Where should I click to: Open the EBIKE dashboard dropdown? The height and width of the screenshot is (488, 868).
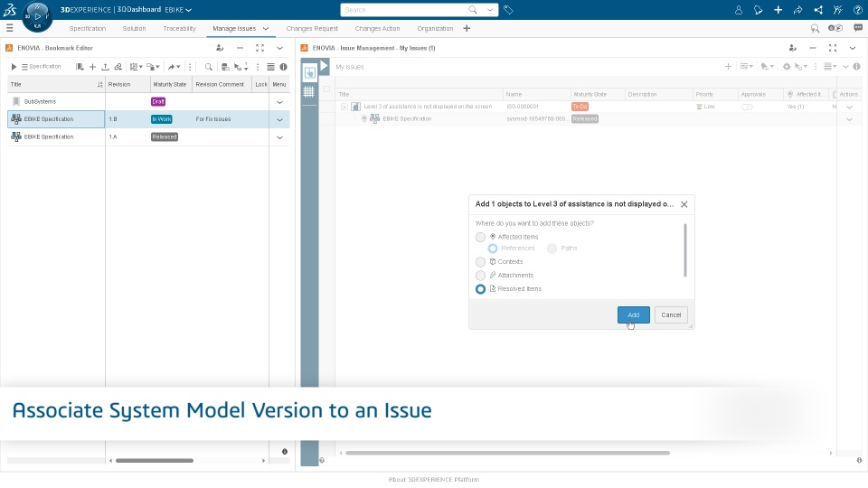coord(189,10)
